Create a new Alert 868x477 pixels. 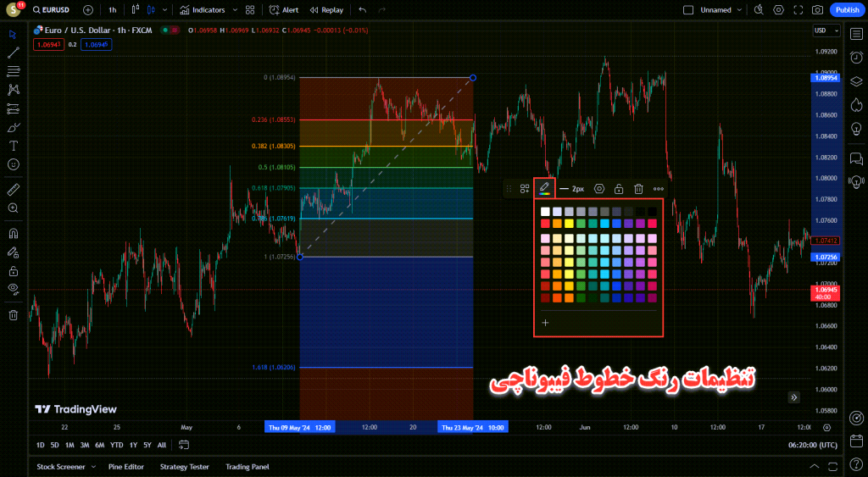(x=283, y=10)
